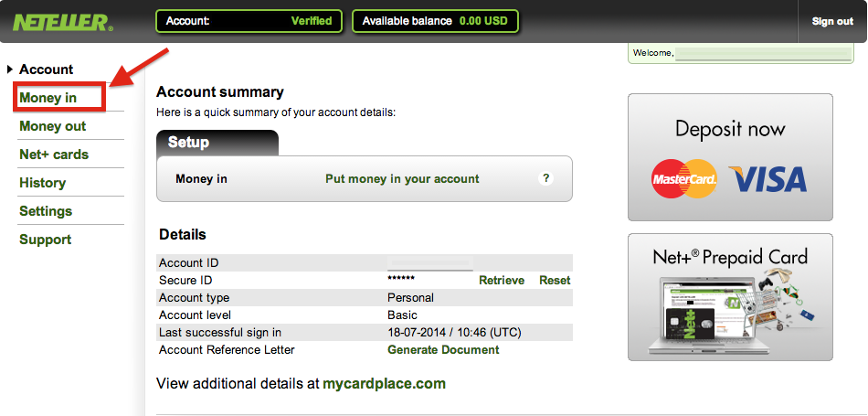Retrieve the Secure ID

pos(502,281)
